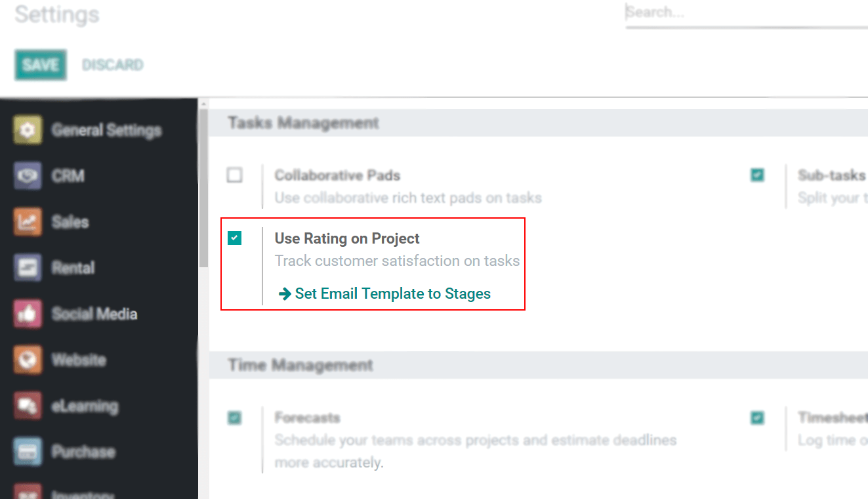Open General Settings gear icon

click(28, 130)
